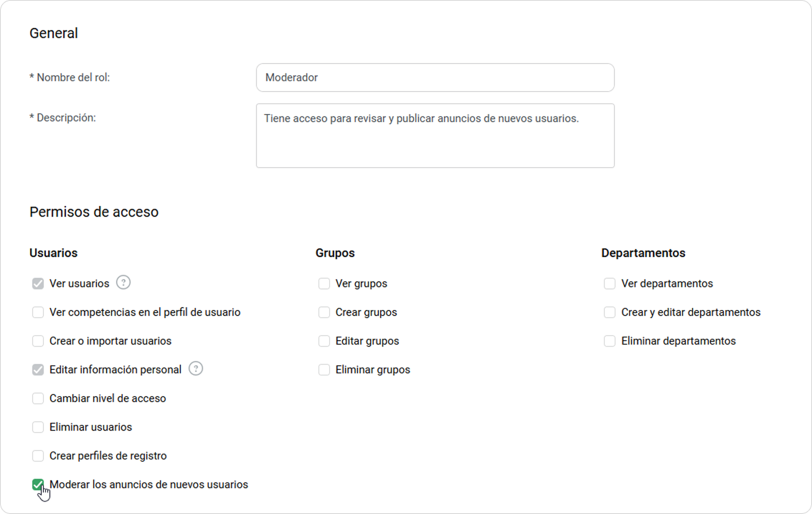Check Crear o importar usuarios
This screenshot has height=514, width=812.
(38, 341)
